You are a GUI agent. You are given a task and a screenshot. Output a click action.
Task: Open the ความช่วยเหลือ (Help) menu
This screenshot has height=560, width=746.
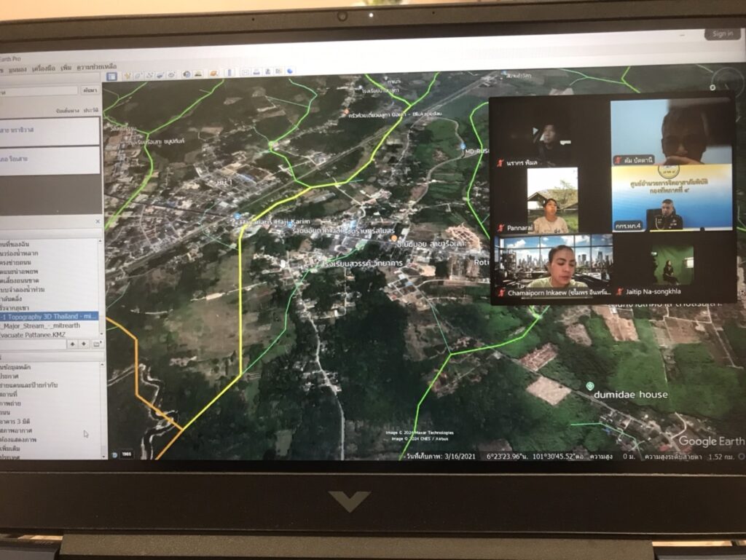point(97,67)
